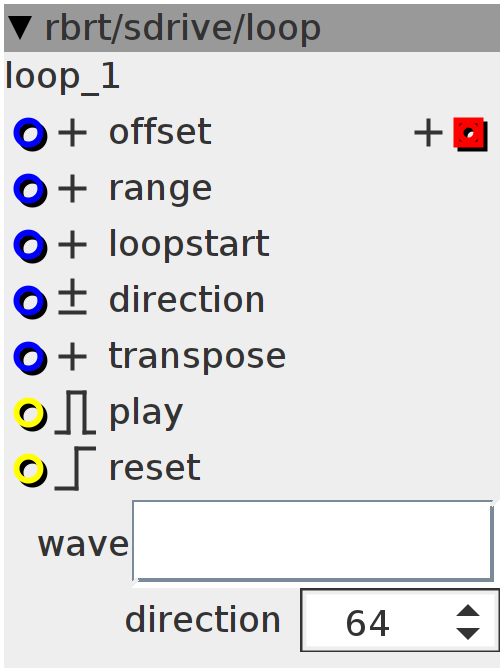Click the transpose inlet label
The height and width of the screenshot is (672, 504).
click(x=197, y=357)
